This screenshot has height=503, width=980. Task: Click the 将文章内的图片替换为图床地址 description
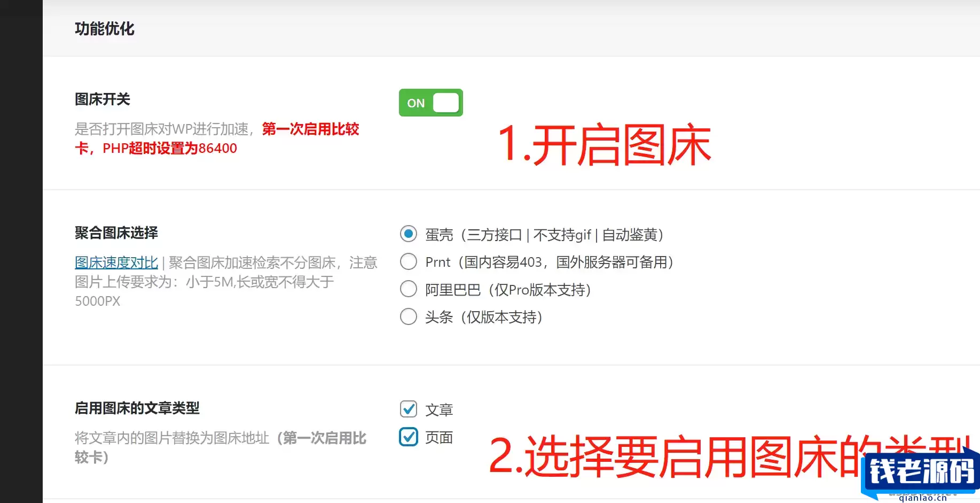(172, 438)
